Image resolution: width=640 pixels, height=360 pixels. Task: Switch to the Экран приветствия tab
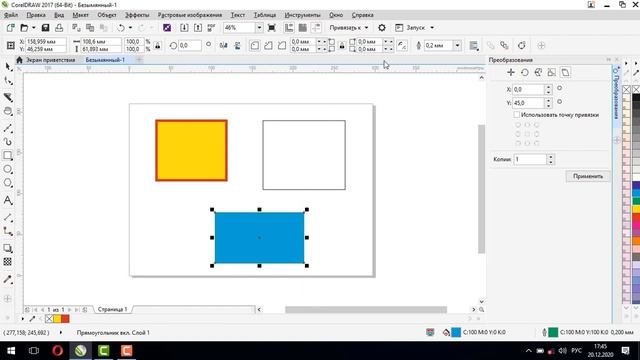(51, 60)
